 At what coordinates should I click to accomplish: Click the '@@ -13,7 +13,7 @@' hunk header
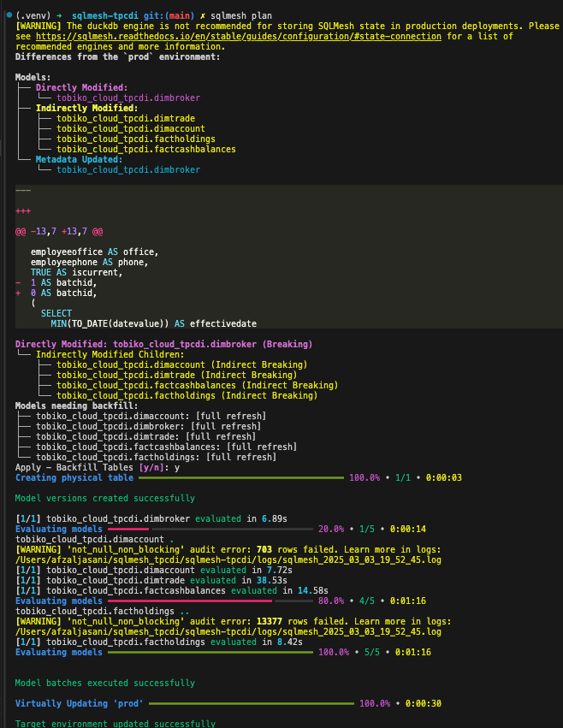pyautogui.click(x=59, y=231)
